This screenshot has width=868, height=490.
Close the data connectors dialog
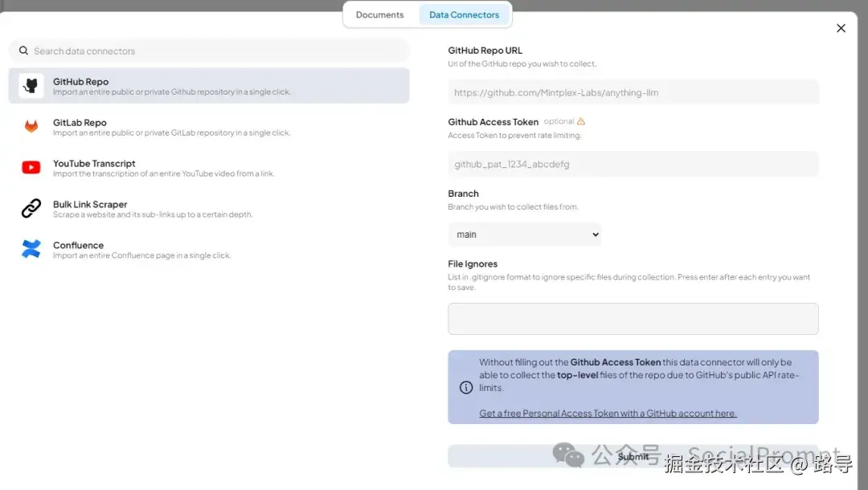(x=841, y=28)
